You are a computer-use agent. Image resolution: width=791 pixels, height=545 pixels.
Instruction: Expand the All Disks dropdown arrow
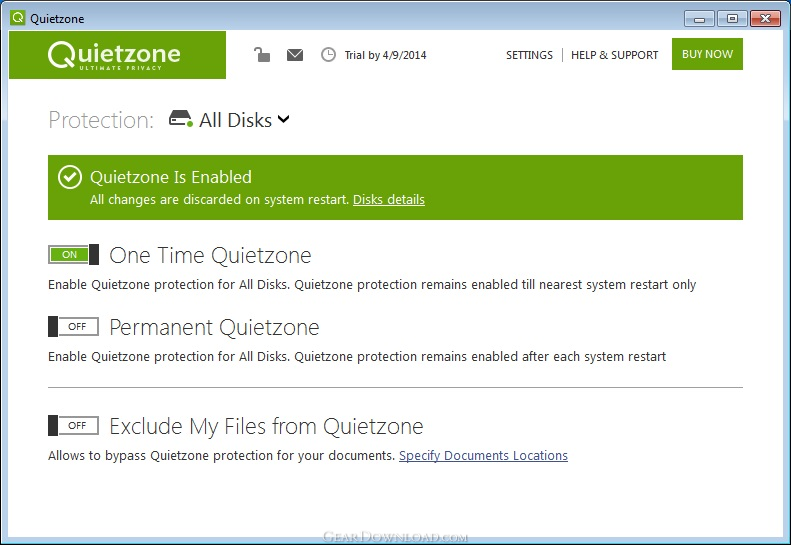284,120
